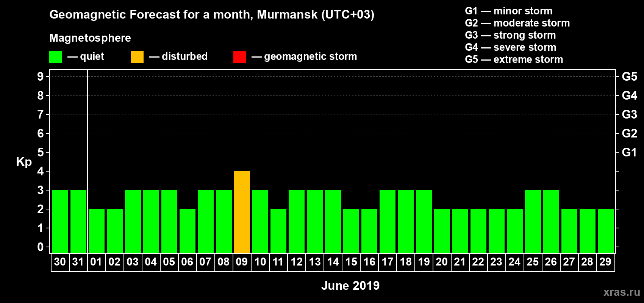Click the green bar for day 29
Viewport: 644px width, 303px height.
pyautogui.click(x=606, y=231)
